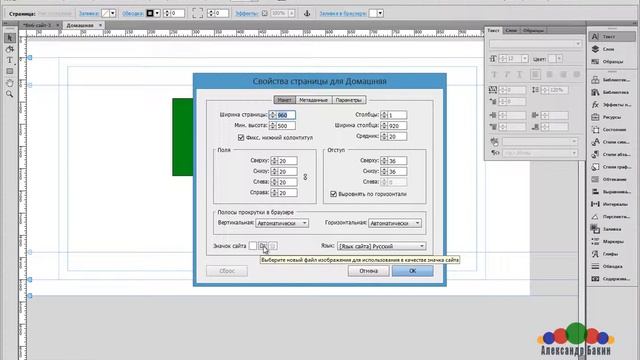
Task: Select the Hand tool
Action: [x=10, y=83]
